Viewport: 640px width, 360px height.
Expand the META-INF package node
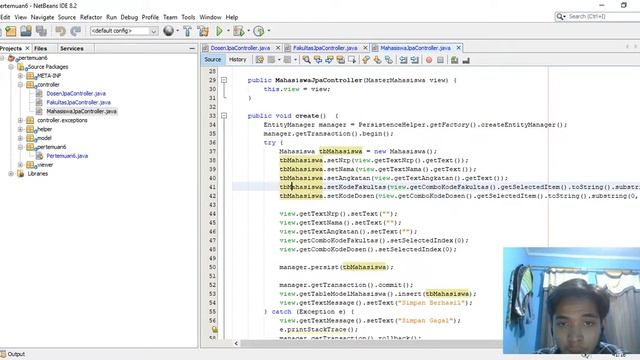[20, 76]
